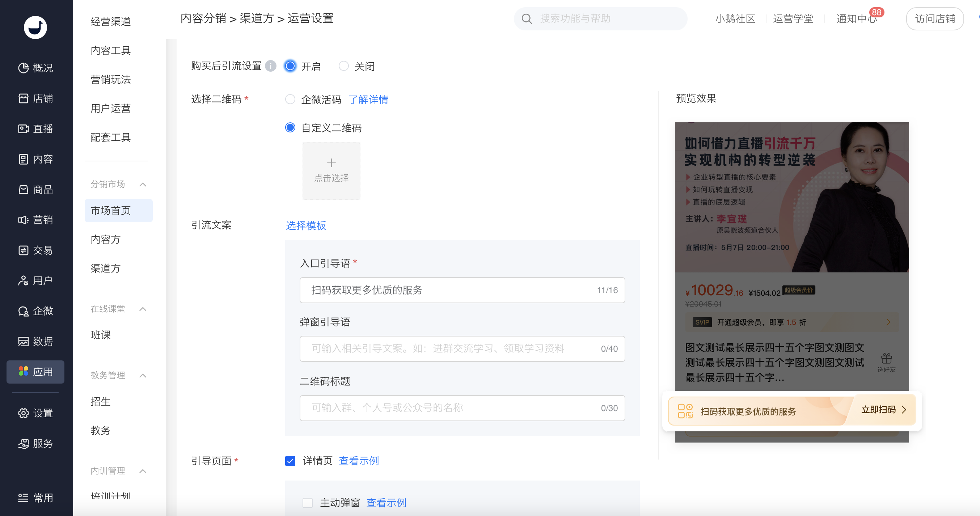The width and height of the screenshot is (980, 516).
Task: Open 招生 under 教务管理
Action: (x=101, y=401)
